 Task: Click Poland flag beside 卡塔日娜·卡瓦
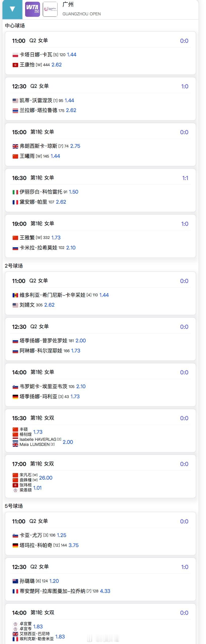(15, 55)
